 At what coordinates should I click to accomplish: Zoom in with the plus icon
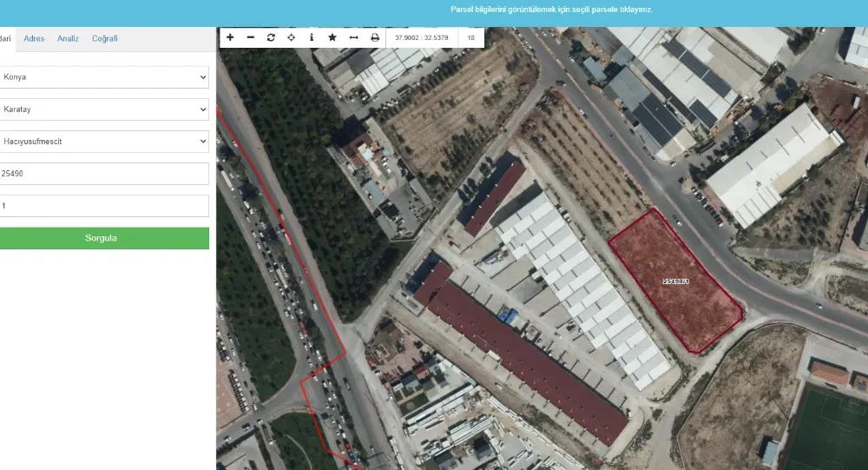(x=230, y=37)
